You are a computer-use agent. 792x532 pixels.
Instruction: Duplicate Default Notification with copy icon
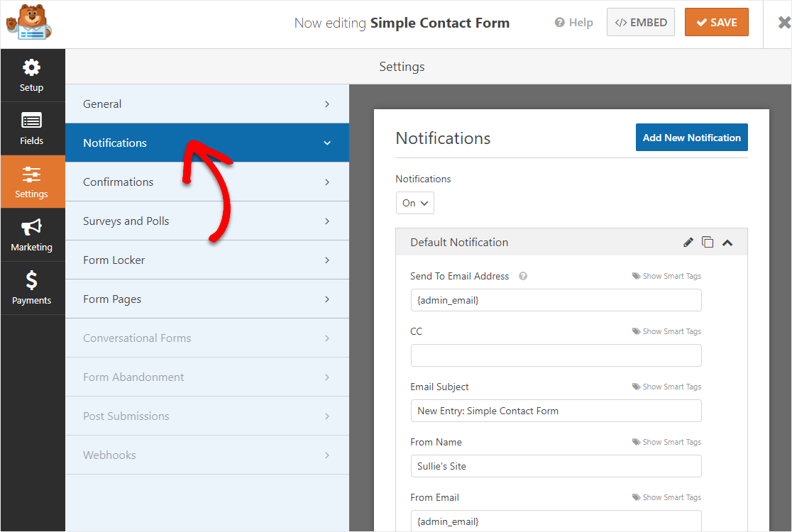coord(708,243)
